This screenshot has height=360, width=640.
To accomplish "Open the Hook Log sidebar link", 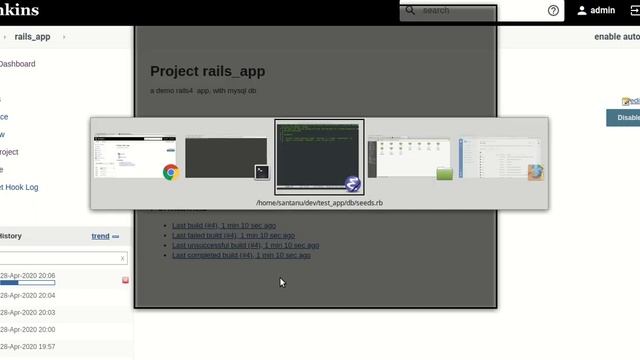I will (19, 187).
